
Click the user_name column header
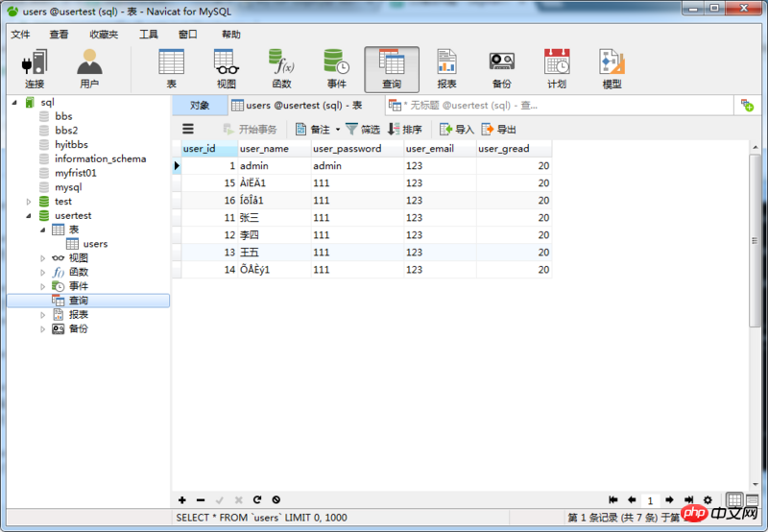tap(264, 149)
